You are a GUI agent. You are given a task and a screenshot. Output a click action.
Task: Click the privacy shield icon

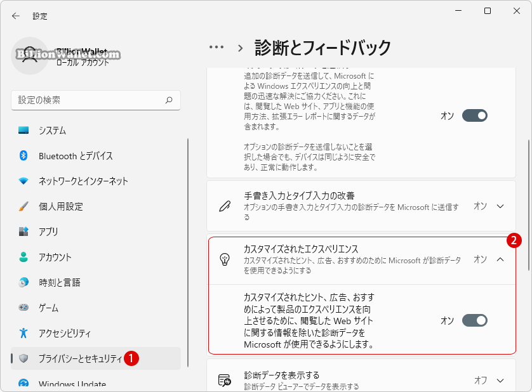click(x=23, y=358)
